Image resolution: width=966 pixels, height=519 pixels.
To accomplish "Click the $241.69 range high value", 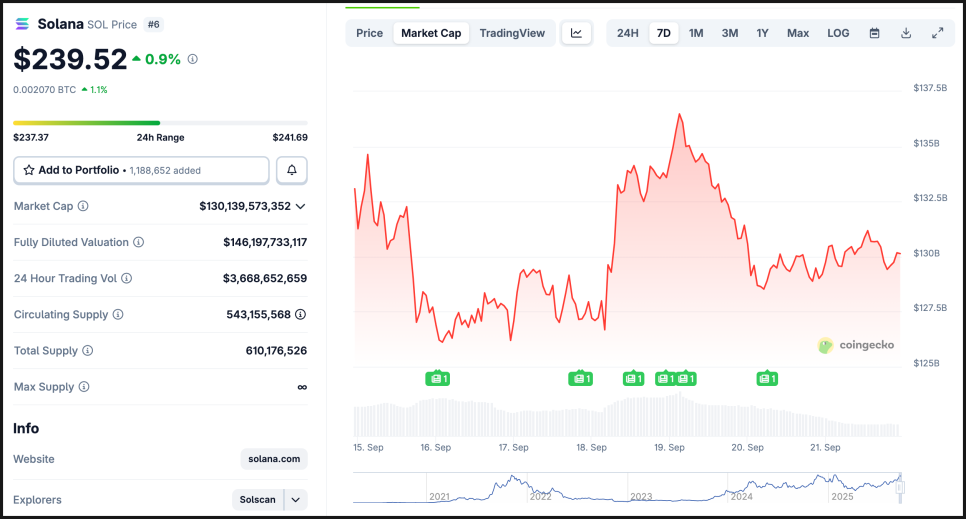I will (x=290, y=137).
